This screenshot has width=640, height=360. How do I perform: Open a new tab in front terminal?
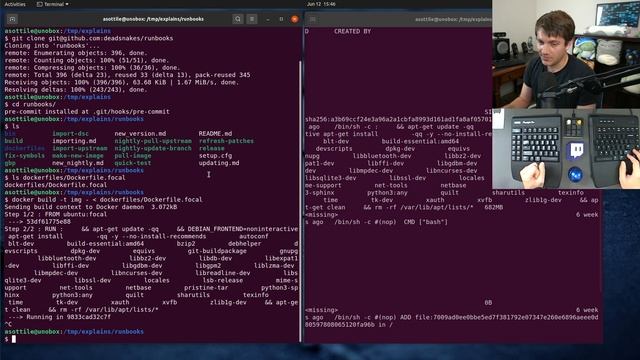click(12, 19)
